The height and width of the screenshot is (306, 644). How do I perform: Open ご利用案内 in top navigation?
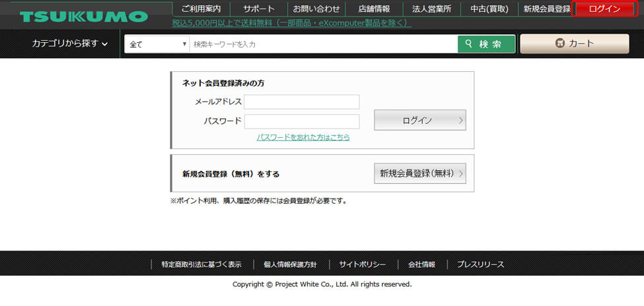[201, 9]
